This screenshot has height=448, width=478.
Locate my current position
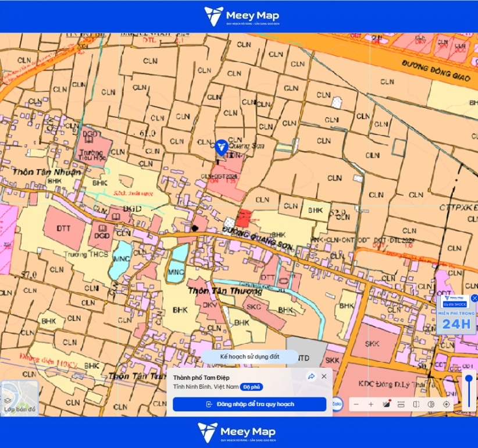point(446,404)
